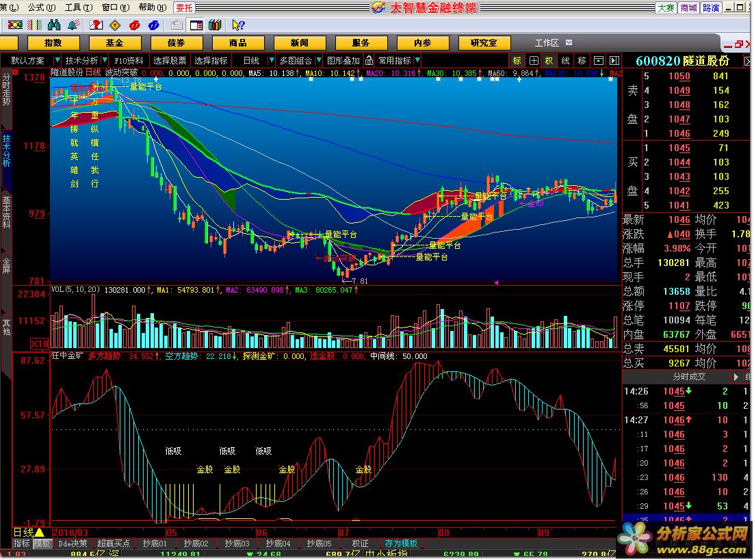The image size is (754, 560).
Task: Click 存为模板 at the bottom bar
Action: click(401, 543)
